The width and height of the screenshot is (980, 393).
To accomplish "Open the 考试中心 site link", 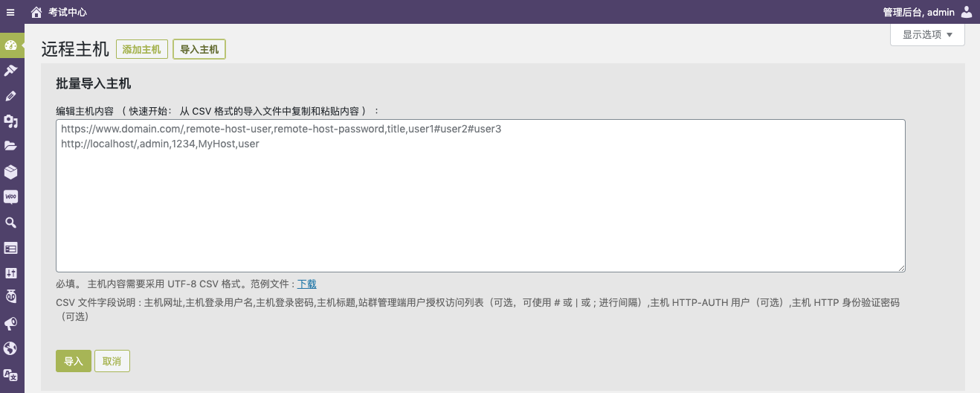I will pos(68,12).
